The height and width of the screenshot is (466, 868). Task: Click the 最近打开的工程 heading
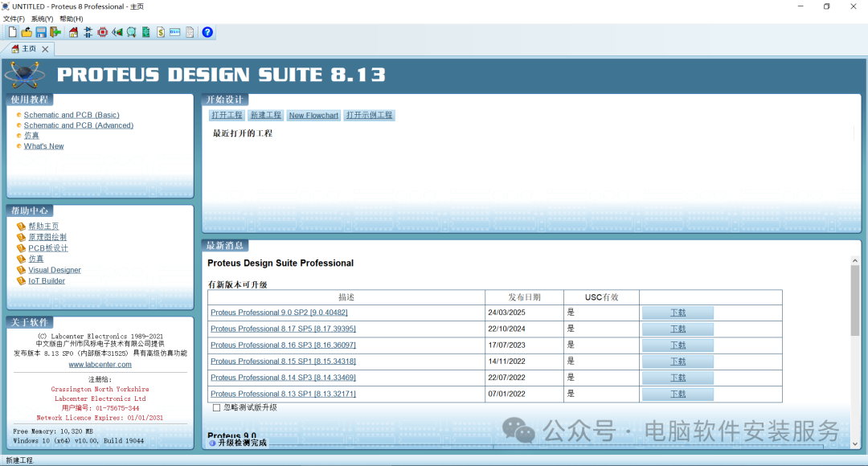pyautogui.click(x=243, y=133)
